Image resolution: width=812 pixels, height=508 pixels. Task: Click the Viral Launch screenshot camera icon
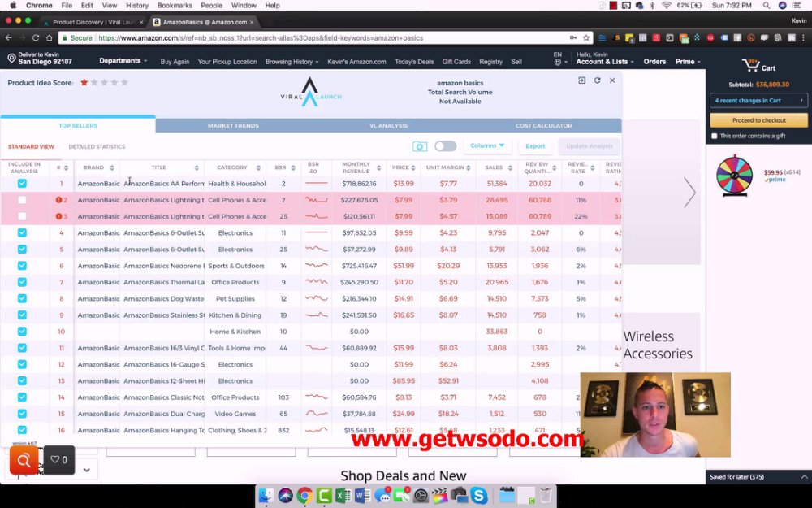(420, 146)
